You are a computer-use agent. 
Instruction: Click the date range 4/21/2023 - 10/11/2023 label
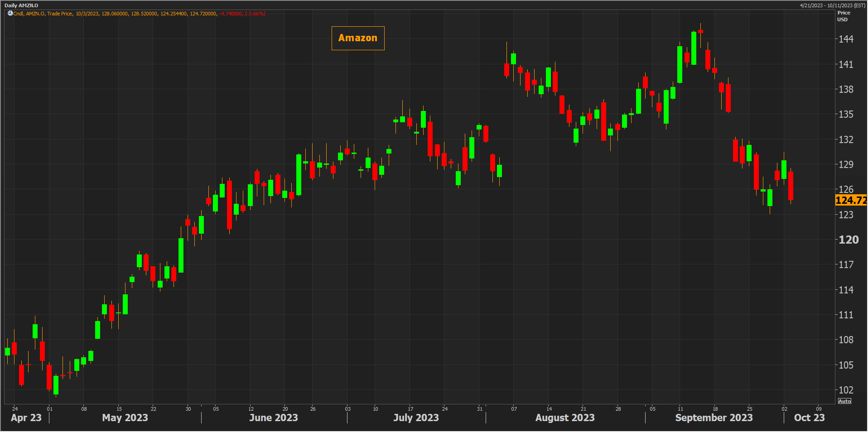832,5
